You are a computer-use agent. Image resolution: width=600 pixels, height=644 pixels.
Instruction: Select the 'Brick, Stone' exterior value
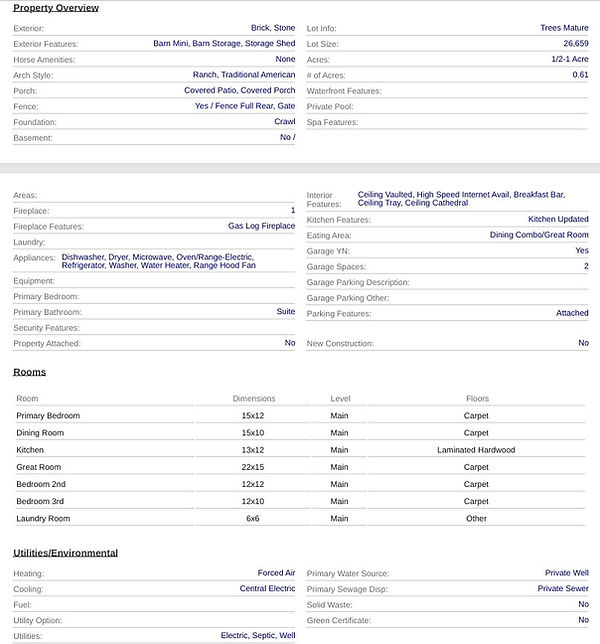tap(273, 28)
